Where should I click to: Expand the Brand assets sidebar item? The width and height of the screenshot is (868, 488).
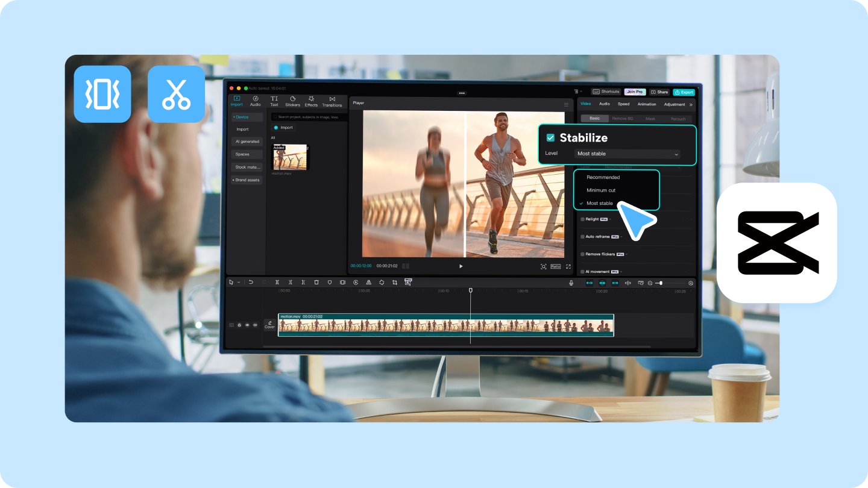click(247, 180)
